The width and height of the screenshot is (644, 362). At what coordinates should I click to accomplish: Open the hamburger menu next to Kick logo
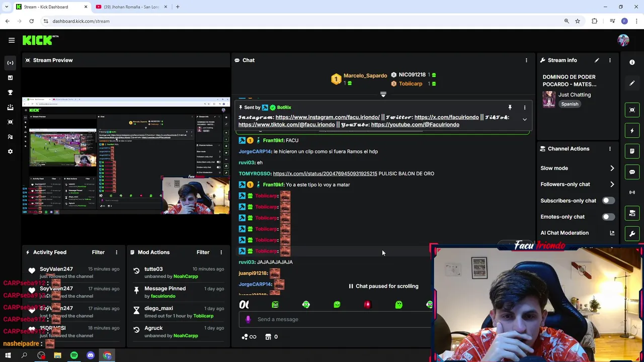12,40
